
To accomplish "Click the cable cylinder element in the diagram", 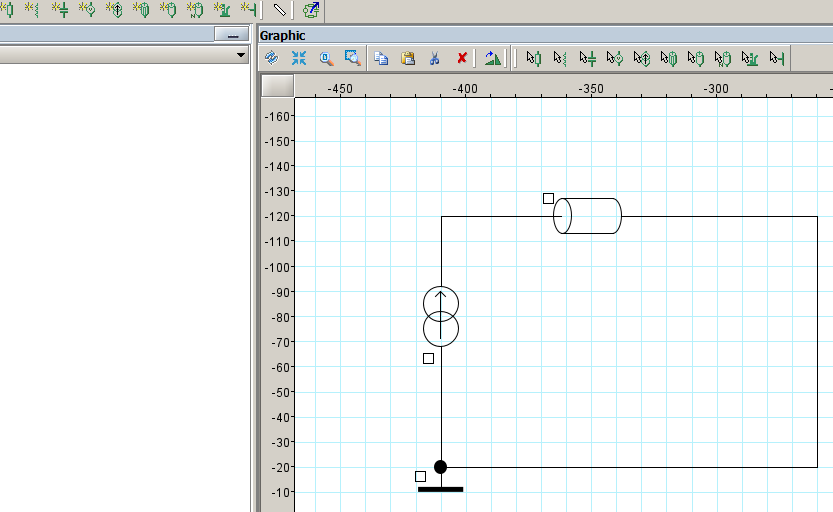I will point(587,216).
